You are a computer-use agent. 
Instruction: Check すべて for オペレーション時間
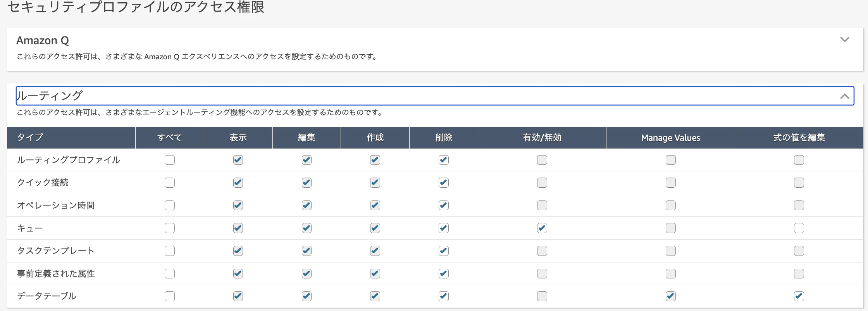click(170, 205)
